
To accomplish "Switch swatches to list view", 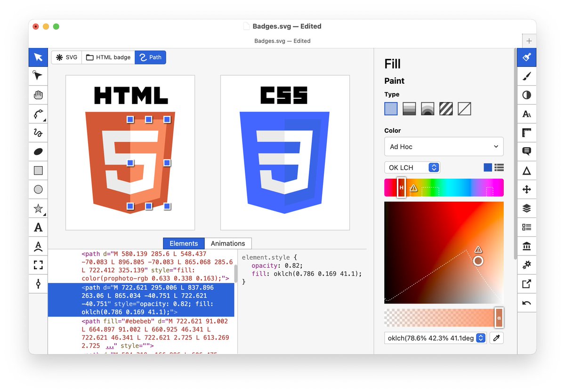I will pyautogui.click(x=499, y=168).
